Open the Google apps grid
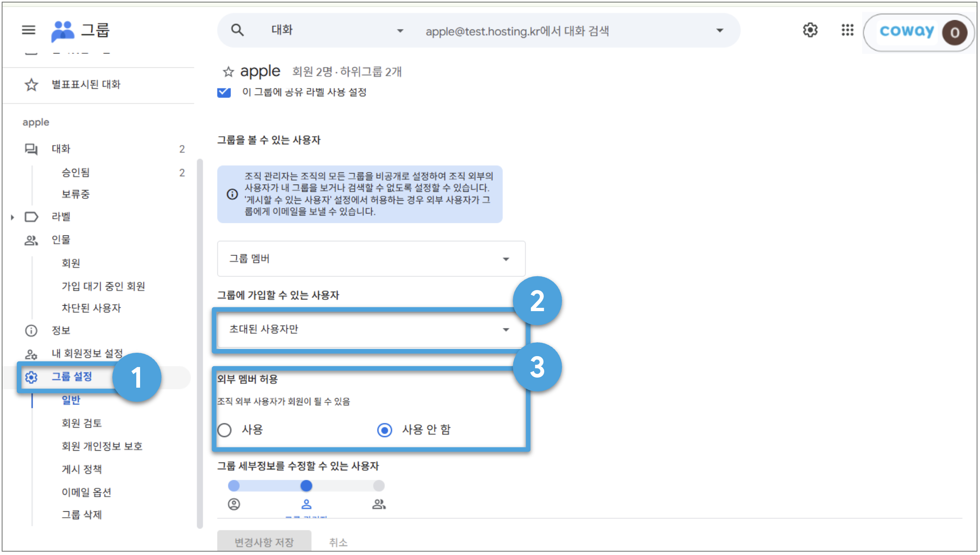980x555 pixels. 847,30
